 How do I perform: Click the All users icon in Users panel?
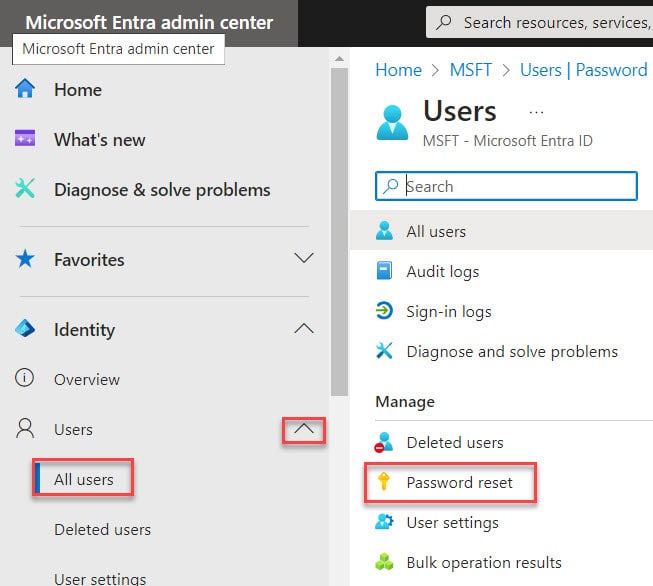(384, 231)
